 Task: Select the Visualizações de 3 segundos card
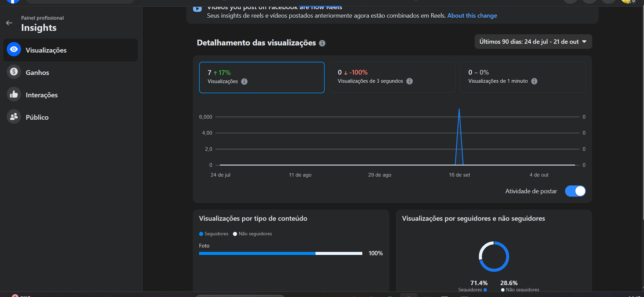(x=392, y=77)
